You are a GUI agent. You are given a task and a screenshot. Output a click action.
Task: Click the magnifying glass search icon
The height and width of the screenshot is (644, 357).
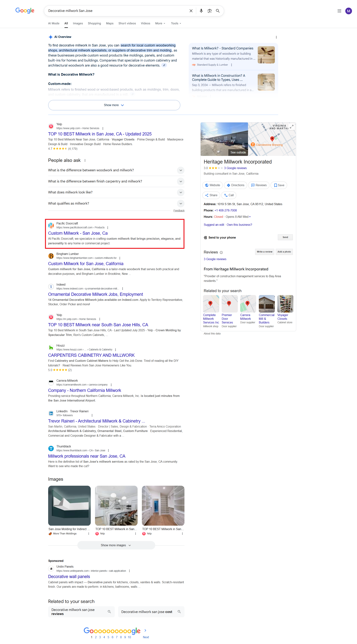[218, 11]
